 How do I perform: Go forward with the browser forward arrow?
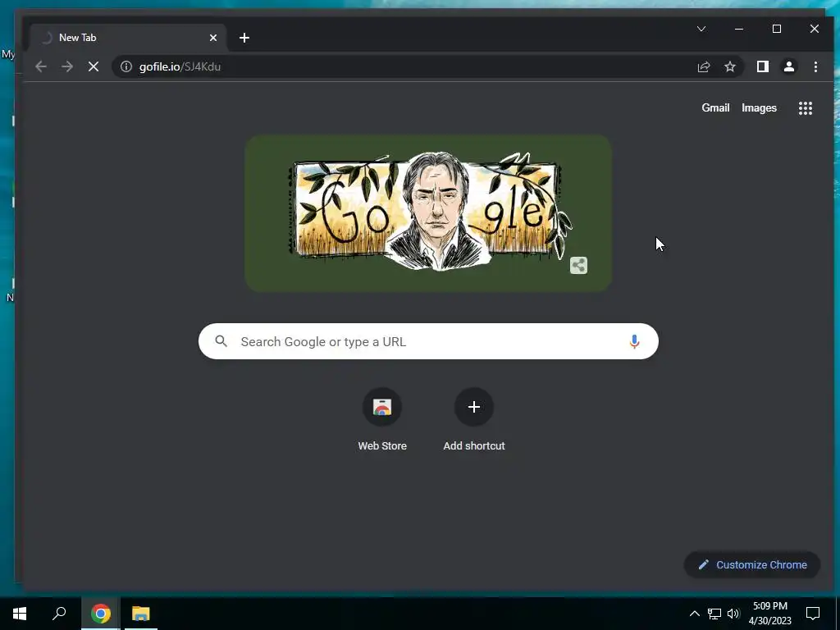point(67,66)
